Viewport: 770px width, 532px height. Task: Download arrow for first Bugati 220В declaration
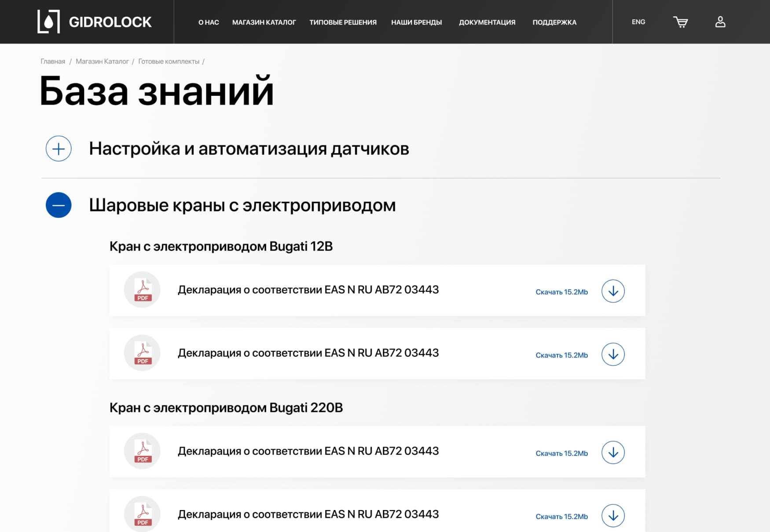pyautogui.click(x=613, y=452)
